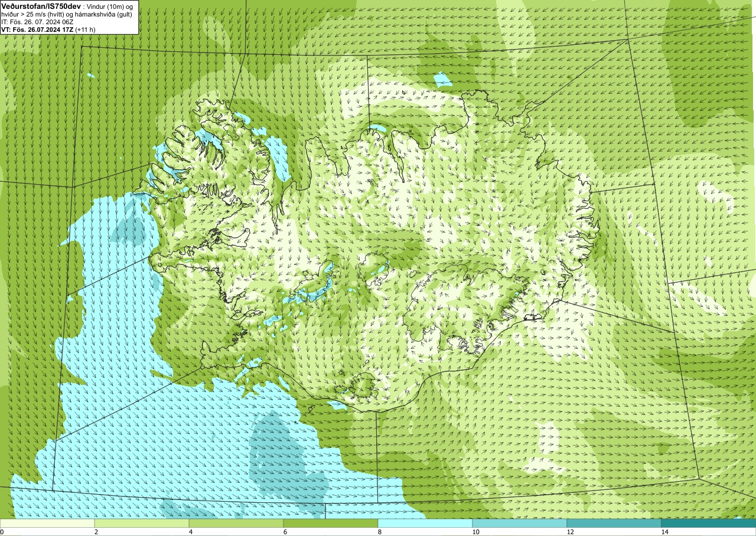Viewport: 756px width, 536px height.
Task: Click the teal 12–14 legend swatch
Action: [614, 523]
